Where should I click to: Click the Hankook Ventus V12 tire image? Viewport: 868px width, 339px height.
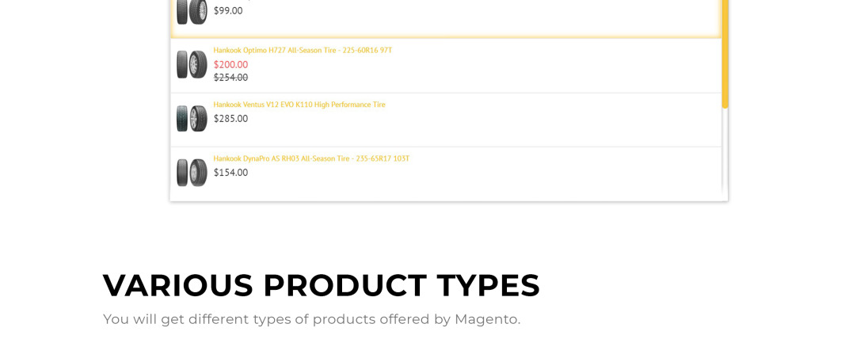[192, 118]
